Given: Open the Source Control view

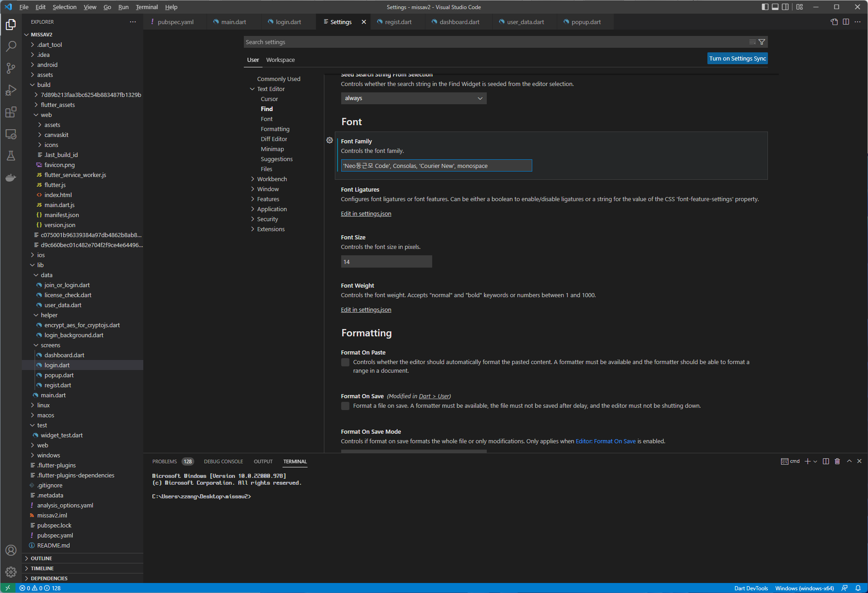Looking at the screenshot, I should click(x=11, y=68).
